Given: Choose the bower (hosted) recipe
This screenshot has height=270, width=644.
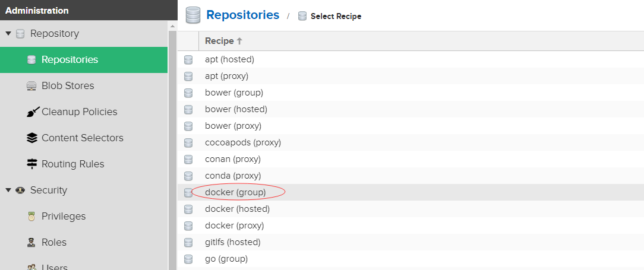Looking at the screenshot, I should (x=235, y=110).
